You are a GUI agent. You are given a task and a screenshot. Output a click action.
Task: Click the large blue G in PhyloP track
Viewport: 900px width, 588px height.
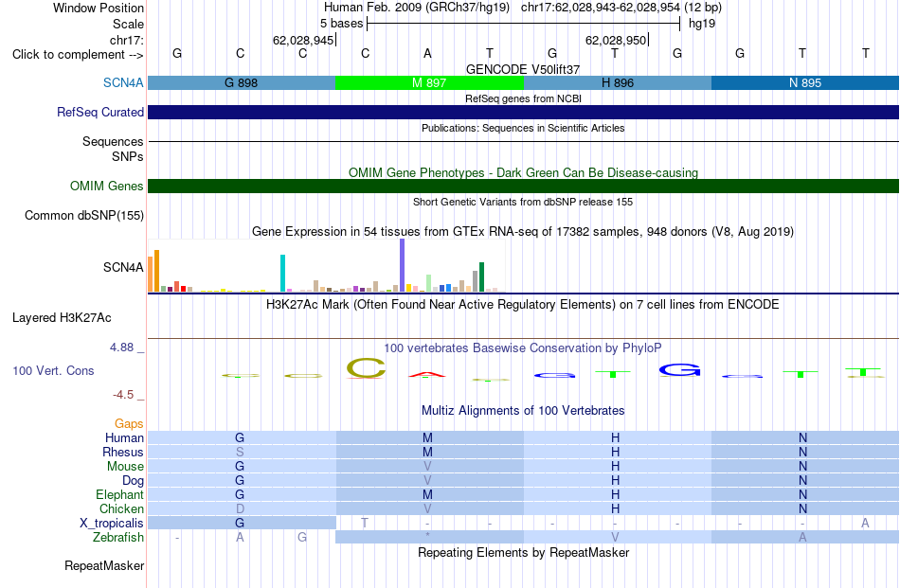tap(679, 370)
